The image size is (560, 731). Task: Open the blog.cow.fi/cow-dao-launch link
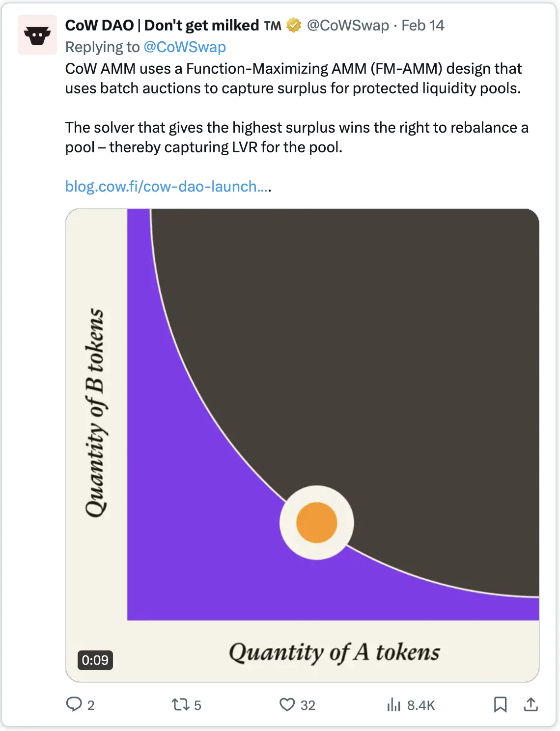click(168, 186)
